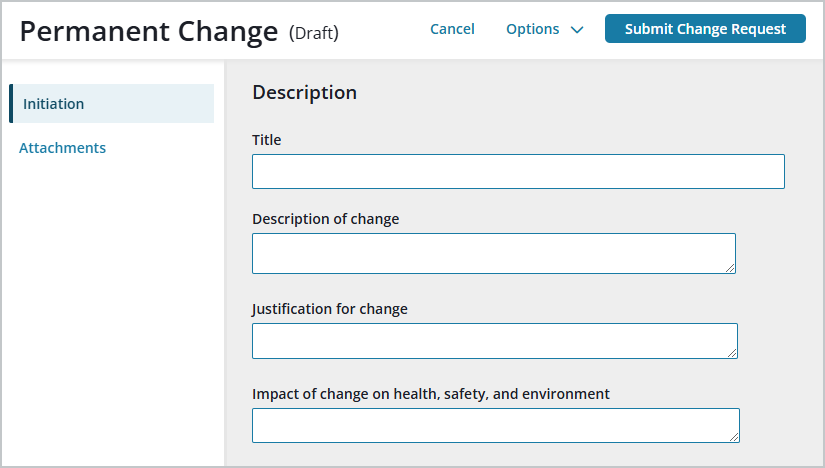Image resolution: width=825 pixels, height=468 pixels.
Task: Click resize grip of Description of change box
Action: click(730, 268)
